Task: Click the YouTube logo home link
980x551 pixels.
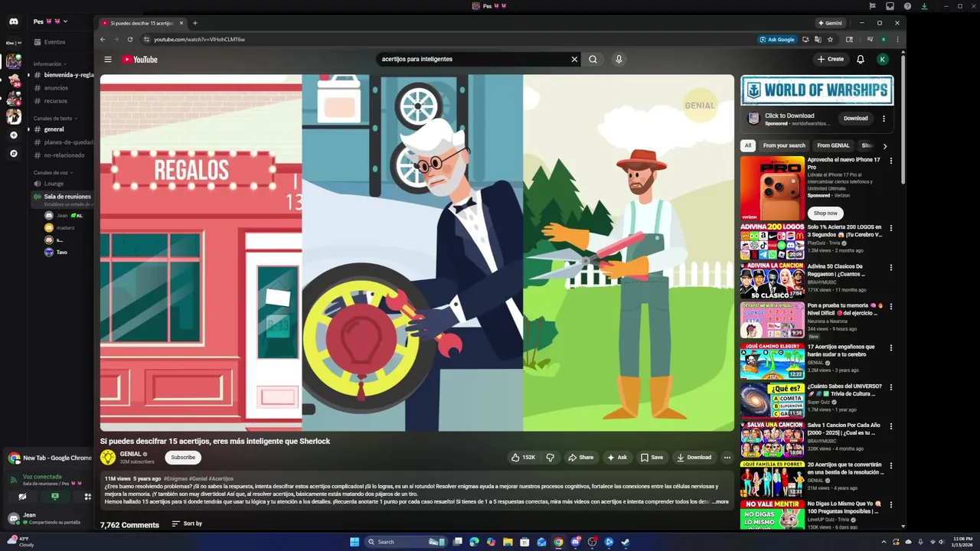Action: point(139,59)
